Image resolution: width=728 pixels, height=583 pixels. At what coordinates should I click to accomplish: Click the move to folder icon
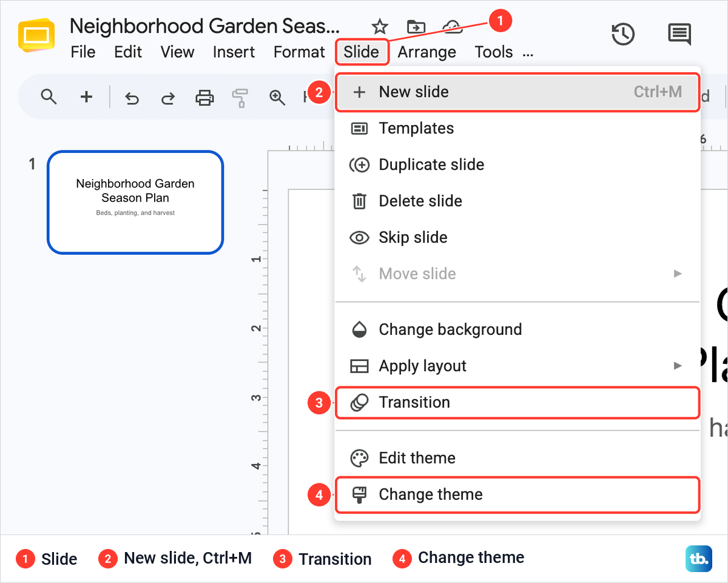(416, 26)
